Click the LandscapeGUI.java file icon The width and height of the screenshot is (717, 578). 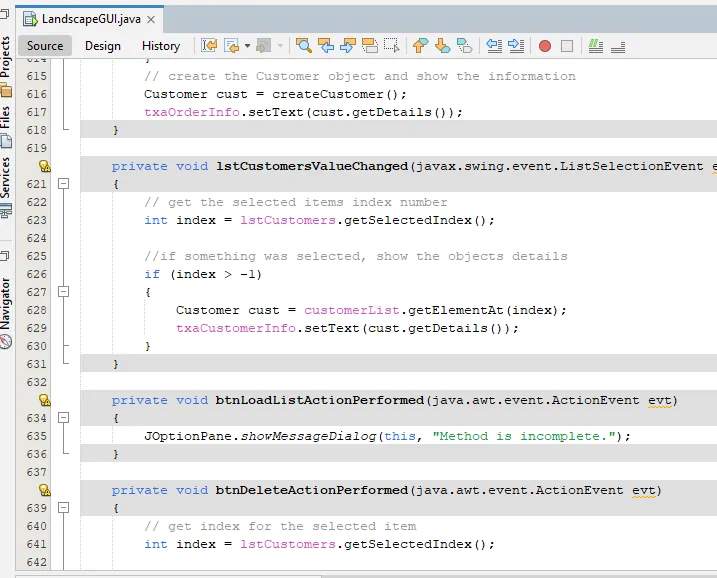click(30, 19)
